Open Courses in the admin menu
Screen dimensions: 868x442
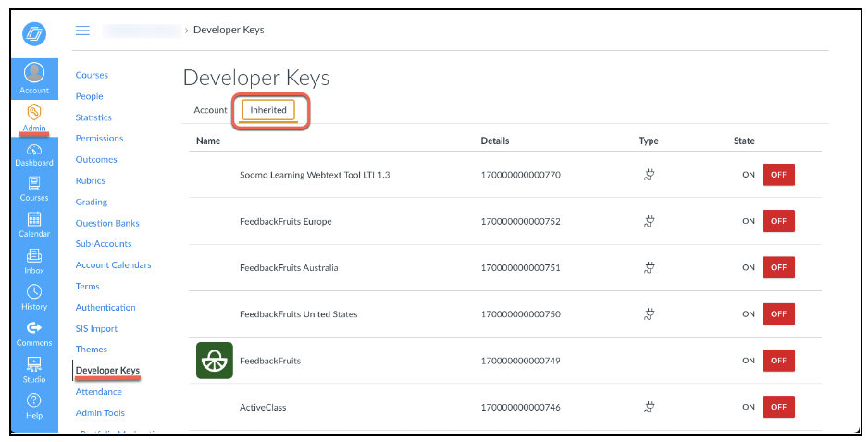(92, 75)
